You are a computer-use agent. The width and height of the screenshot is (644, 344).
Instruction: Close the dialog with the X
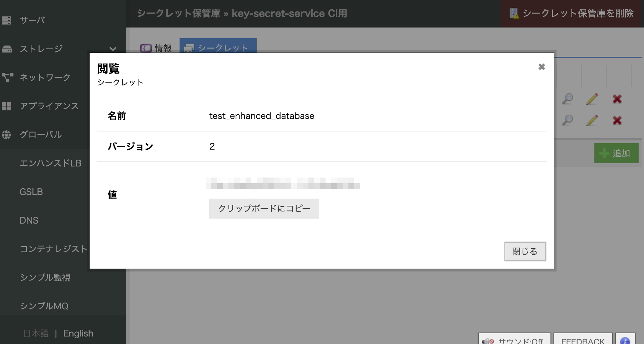pyautogui.click(x=542, y=67)
